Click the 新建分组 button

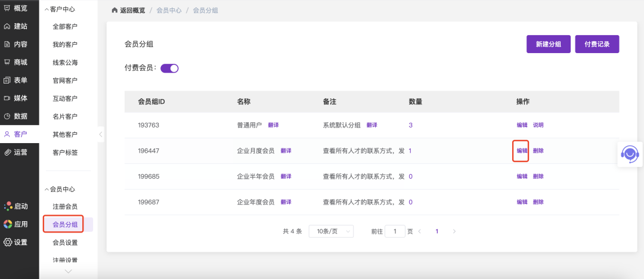tap(548, 44)
